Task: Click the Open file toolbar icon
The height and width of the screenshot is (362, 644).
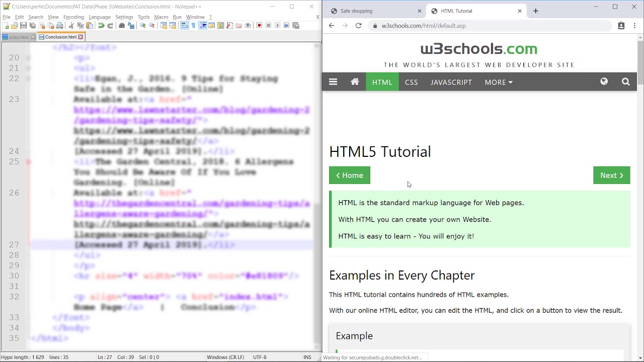Action: (14, 25)
